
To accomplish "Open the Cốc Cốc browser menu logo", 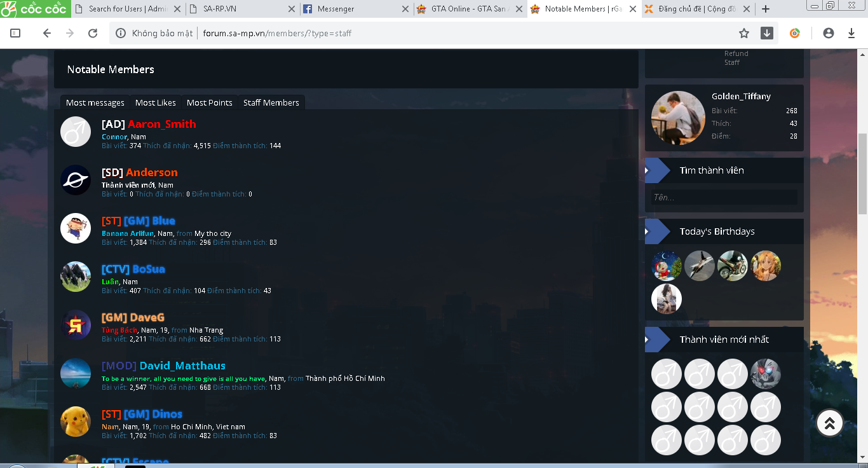I will click(34, 9).
